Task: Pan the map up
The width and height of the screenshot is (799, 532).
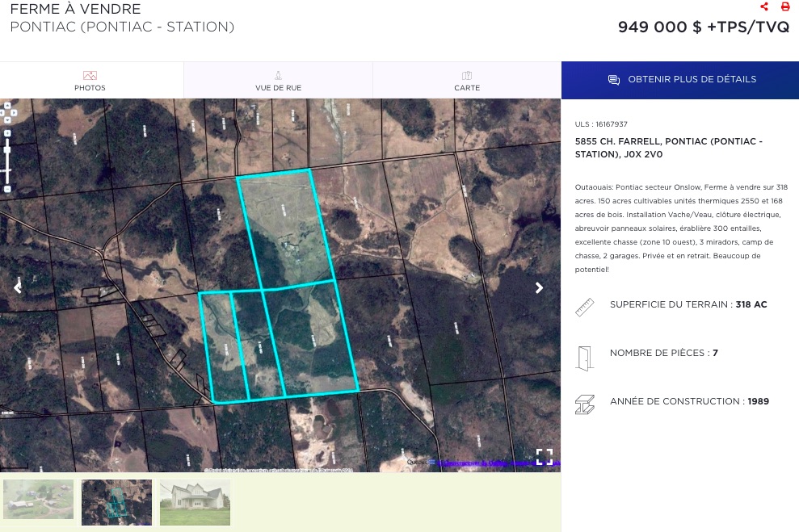Action: [x=7, y=106]
